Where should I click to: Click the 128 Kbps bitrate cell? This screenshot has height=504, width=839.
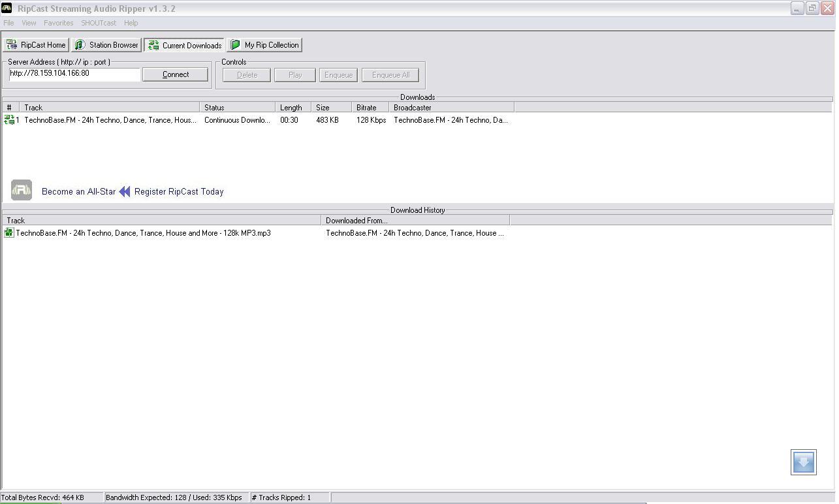371,120
